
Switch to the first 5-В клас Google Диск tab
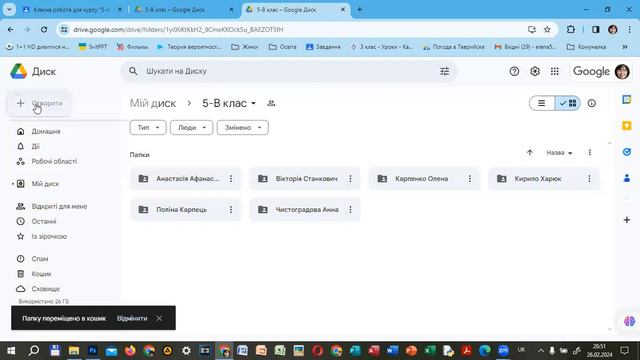point(183,9)
